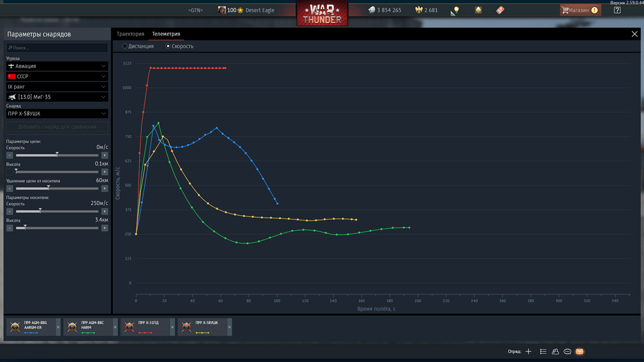
Task: Click the red Х-31ПД curve peak point
Action: click(x=150, y=68)
